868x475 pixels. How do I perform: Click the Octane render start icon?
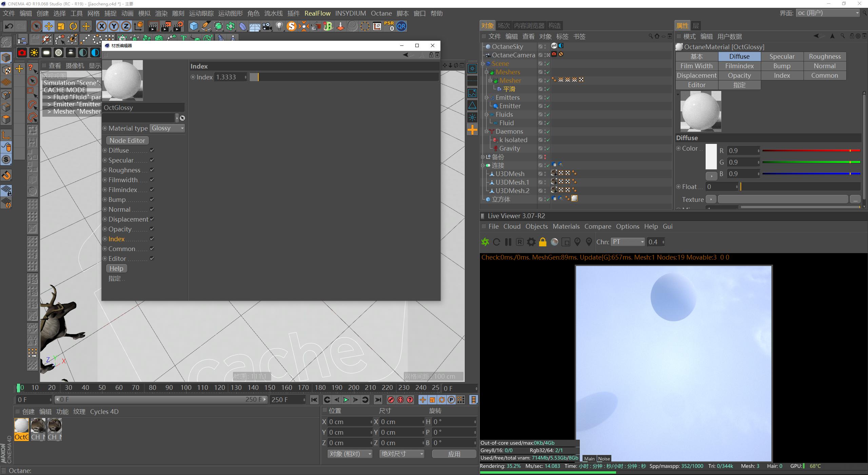click(485, 242)
